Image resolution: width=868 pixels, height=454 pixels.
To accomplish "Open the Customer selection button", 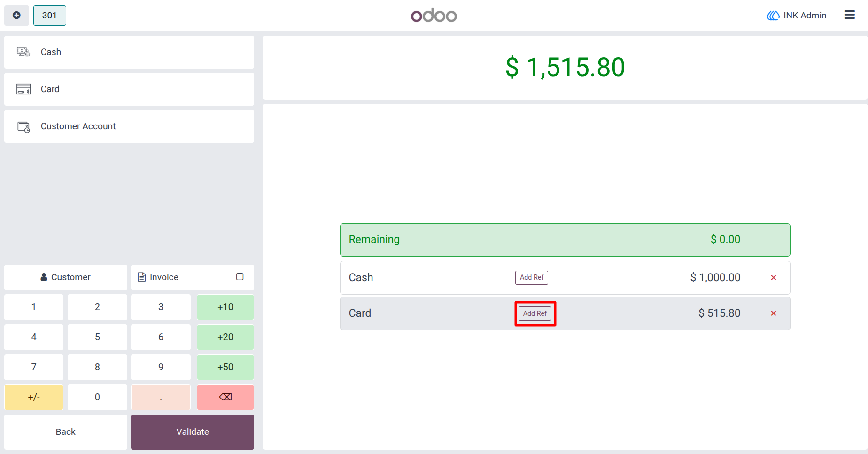I will click(66, 277).
